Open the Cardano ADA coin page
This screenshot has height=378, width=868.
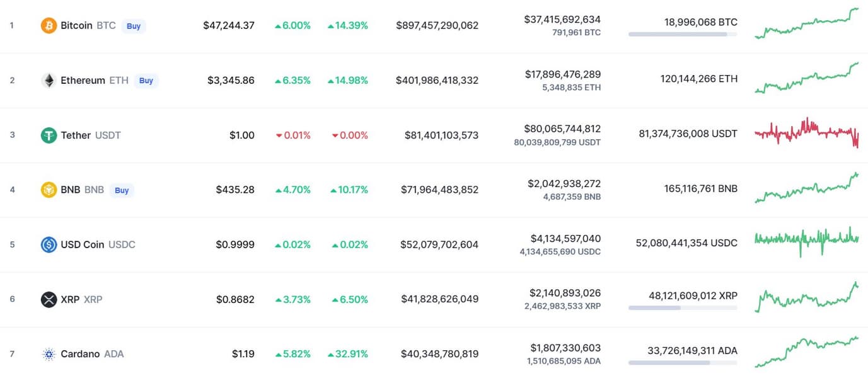[x=80, y=354]
